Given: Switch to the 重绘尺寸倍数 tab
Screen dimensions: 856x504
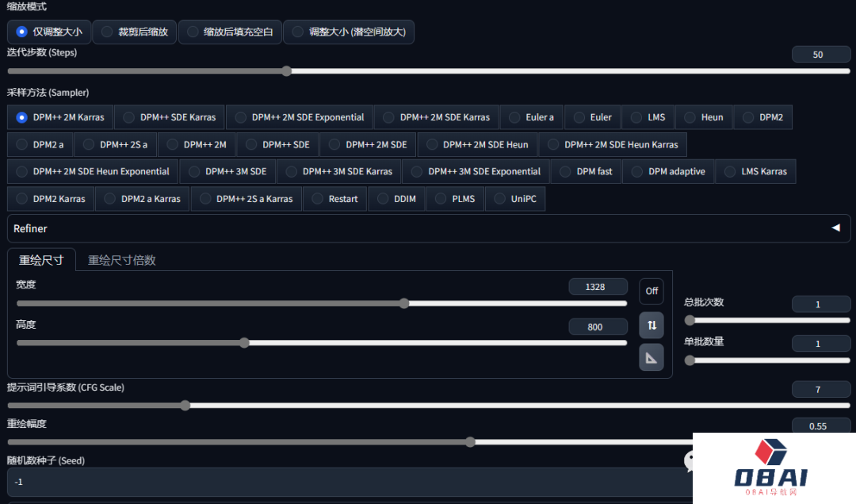Looking at the screenshot, I should [x=121, y=260].
